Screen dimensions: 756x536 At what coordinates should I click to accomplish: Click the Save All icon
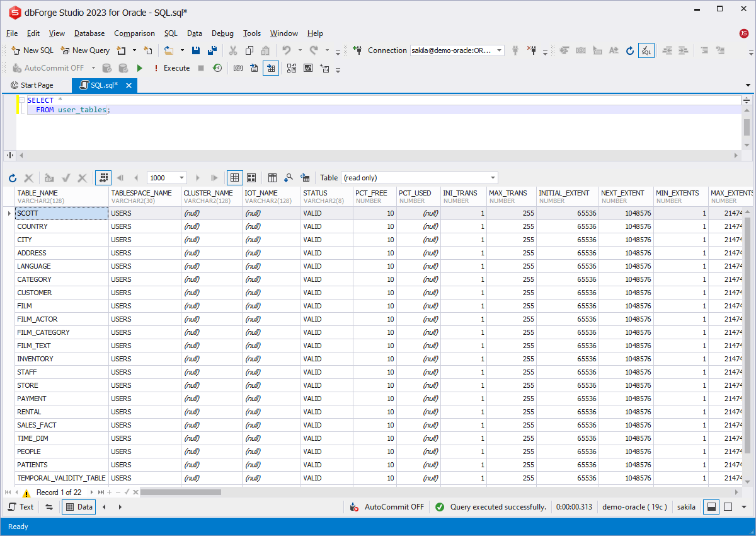point(212,50)
